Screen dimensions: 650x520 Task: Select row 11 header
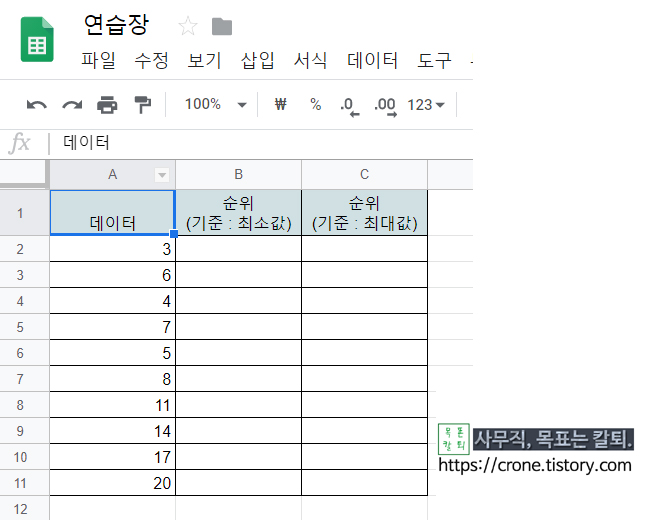[x=24, y=483]
